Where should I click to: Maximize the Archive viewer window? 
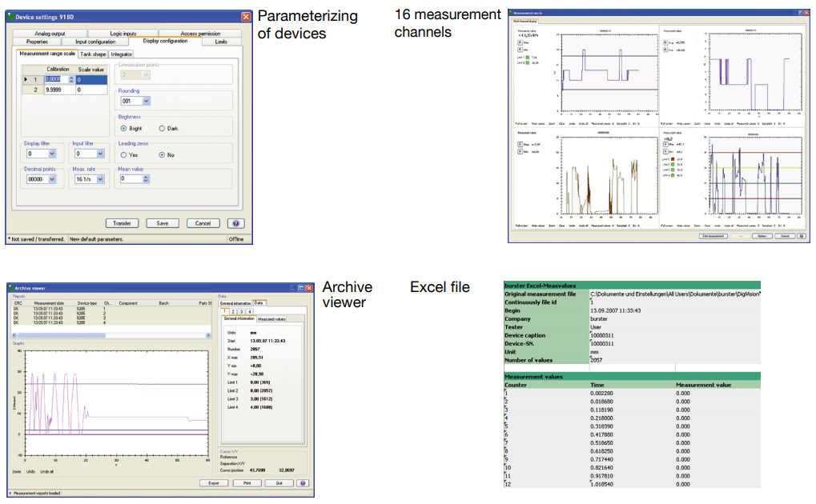(301, 288)
